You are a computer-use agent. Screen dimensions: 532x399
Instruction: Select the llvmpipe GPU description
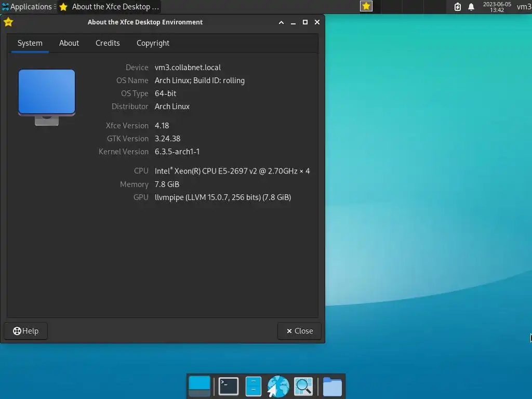pos(223,197)
